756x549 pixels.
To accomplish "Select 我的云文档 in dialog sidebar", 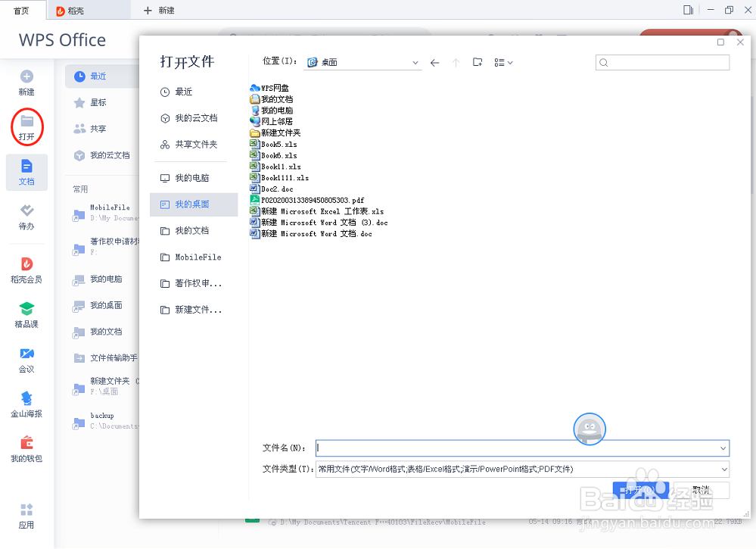I will [x=193, y=118].
